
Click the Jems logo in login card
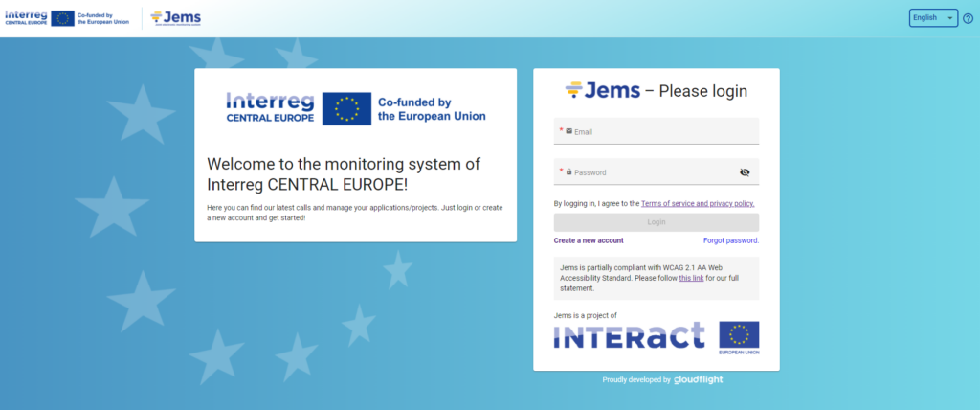pos(603,91)
